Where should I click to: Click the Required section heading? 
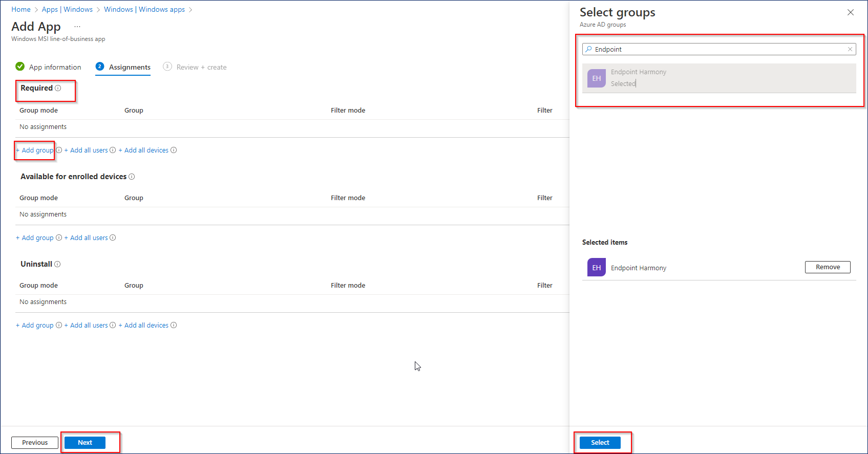(x=36, y=88)
